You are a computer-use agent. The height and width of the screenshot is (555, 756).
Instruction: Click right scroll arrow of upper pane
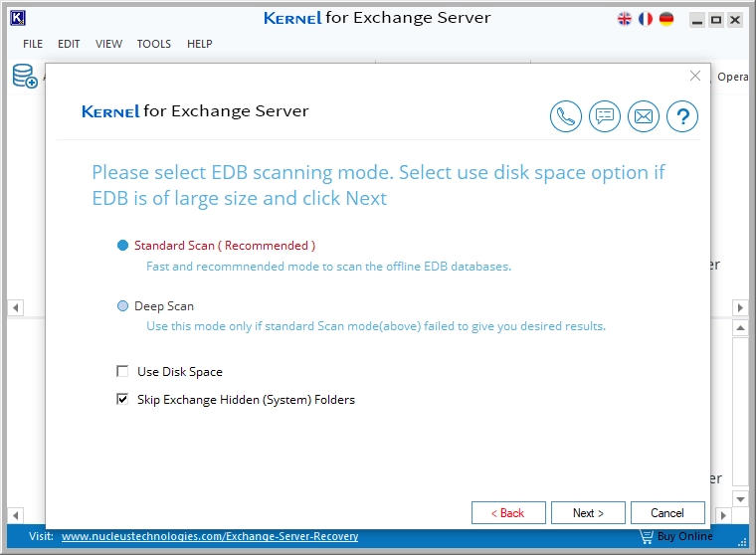coord(740,307)
